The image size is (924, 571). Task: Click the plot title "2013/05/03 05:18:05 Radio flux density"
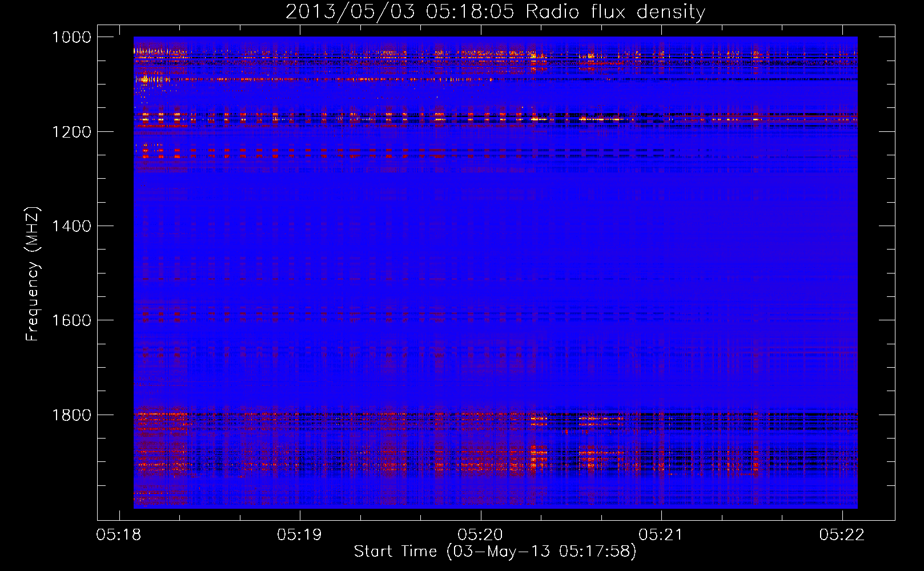(x=495, y=11)
